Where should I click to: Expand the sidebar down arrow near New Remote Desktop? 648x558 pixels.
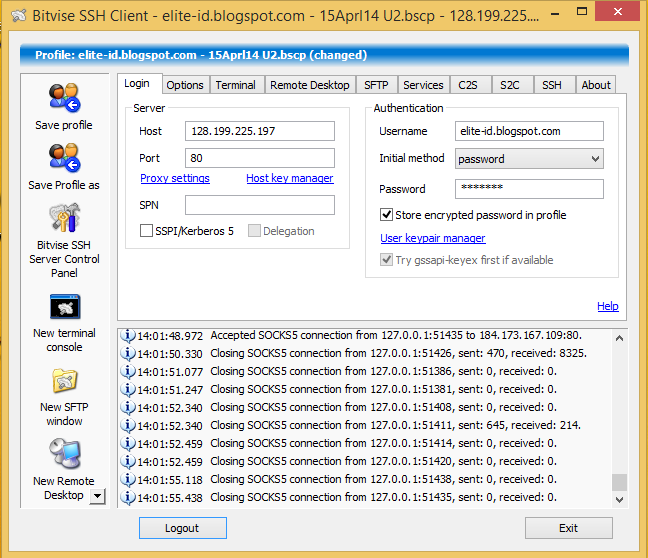point(98,496)
